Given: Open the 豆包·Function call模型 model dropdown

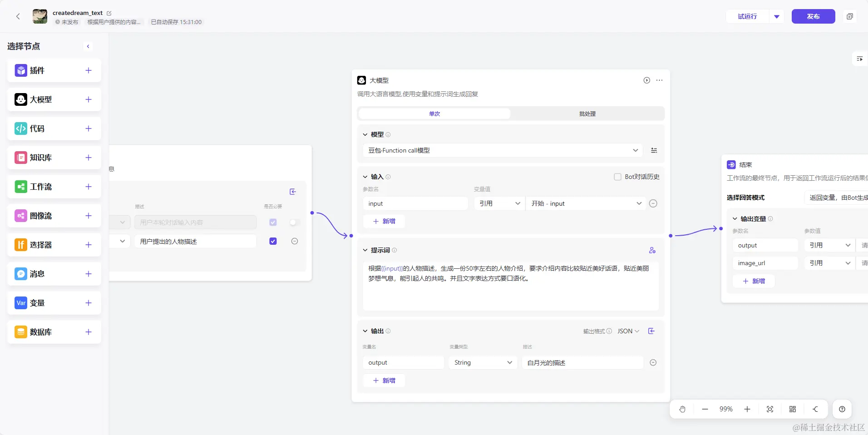Looking at the screenshot, I should [503, 150].
